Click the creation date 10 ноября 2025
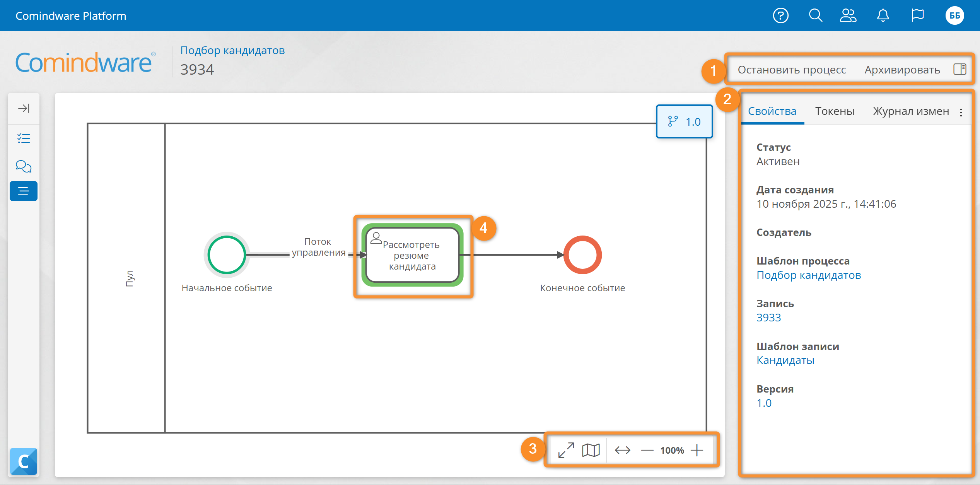980x485 pixels. (x=826, y=204)
